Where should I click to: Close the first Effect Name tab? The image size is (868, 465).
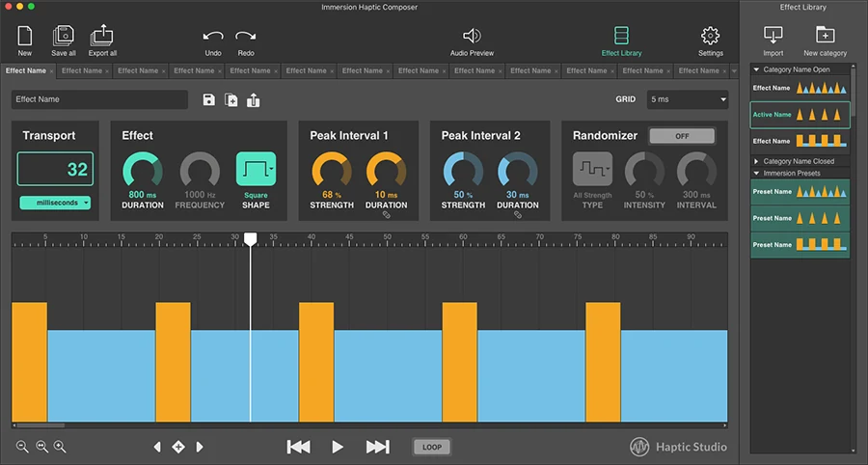(51, 71)
